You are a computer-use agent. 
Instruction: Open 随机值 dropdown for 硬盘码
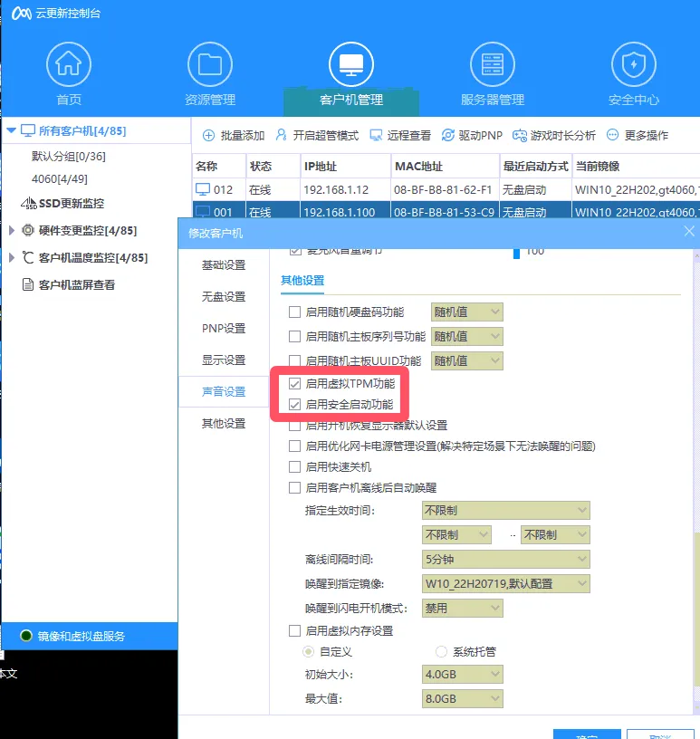(467, 312)
